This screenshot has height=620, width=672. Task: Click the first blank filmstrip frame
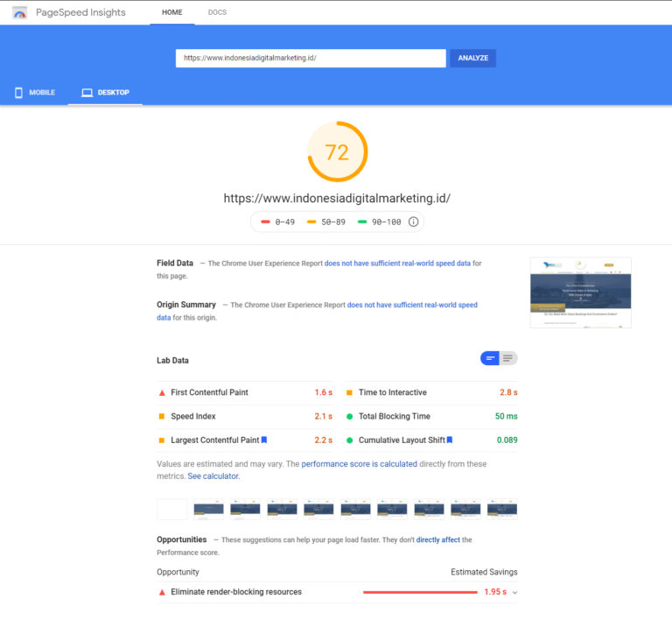[x=172, y=510]
